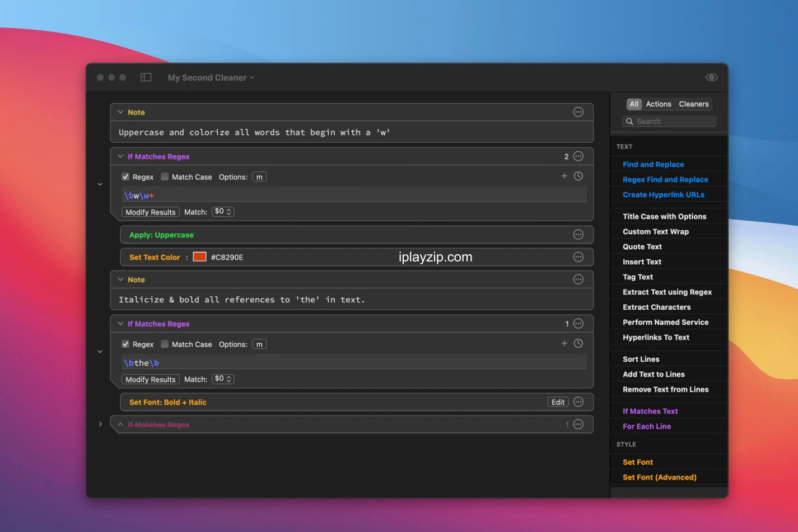Switch to the Cleaners tab
Image resolution: width=798 pixels, height=532 pixels.
coord(693,104)
